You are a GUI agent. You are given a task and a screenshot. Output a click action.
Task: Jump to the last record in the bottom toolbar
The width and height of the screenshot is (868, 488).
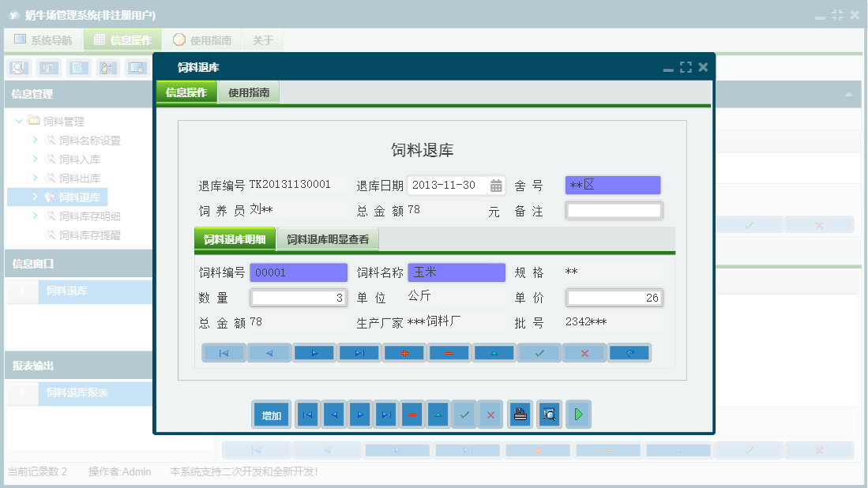pyautogui.click(x=385, y=415)
